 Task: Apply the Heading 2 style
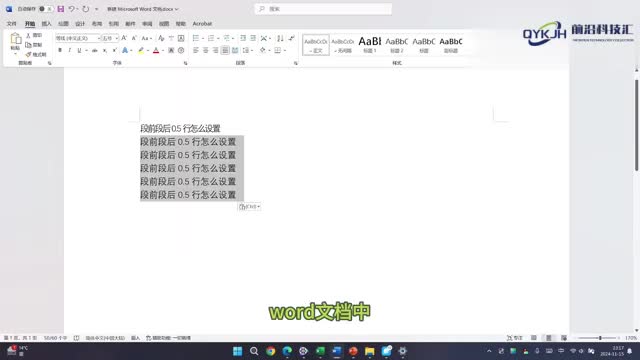(x=396, y=45)
